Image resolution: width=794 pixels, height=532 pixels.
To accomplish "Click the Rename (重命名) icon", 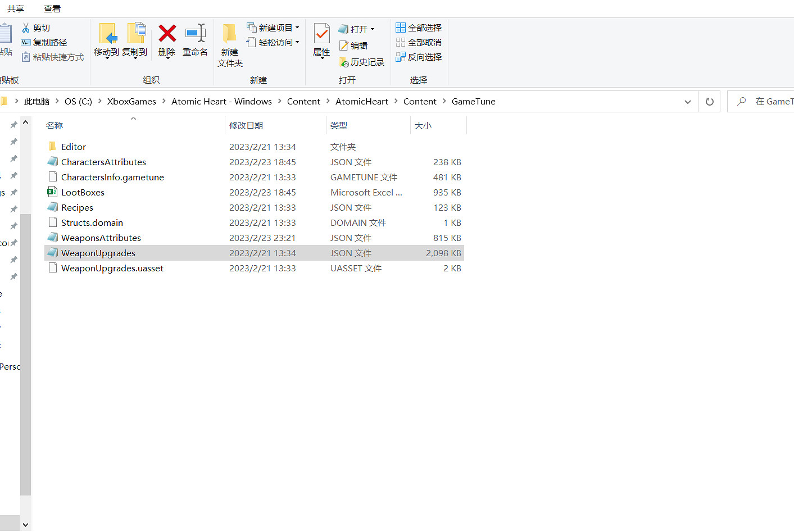I will (195, 34).
